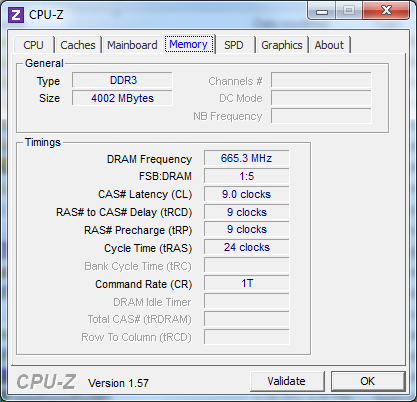Click the Size label in General
This screenshot has height=402, width=417.
click(x=49, y=98)
